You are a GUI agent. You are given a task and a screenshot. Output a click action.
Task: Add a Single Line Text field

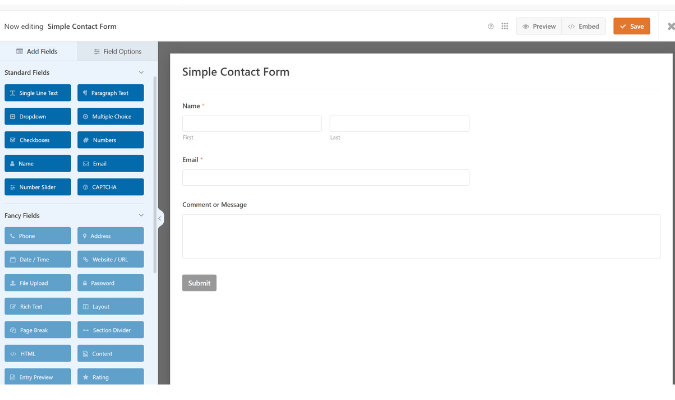[38, 93]
